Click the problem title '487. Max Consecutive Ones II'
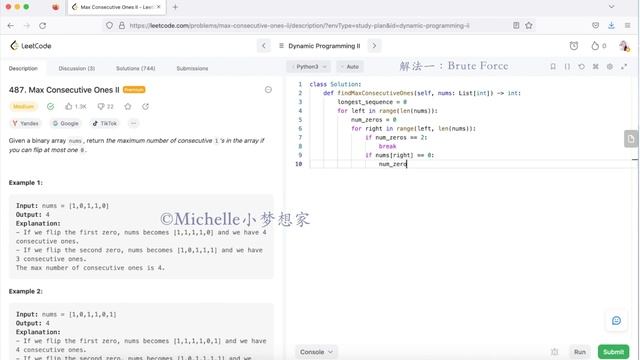 [x=64, y=90]
